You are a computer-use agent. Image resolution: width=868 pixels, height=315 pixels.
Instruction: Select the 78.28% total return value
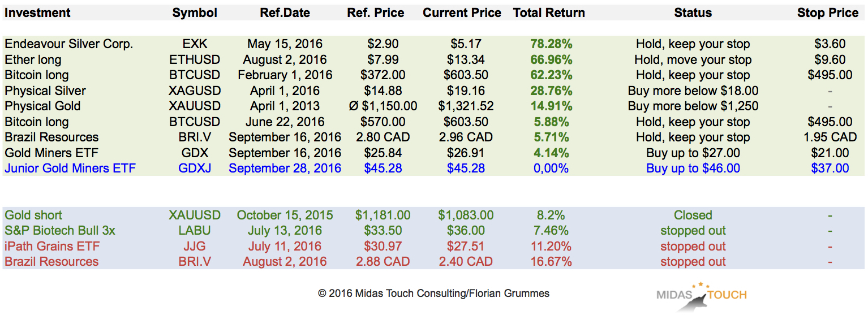point(551,44)
